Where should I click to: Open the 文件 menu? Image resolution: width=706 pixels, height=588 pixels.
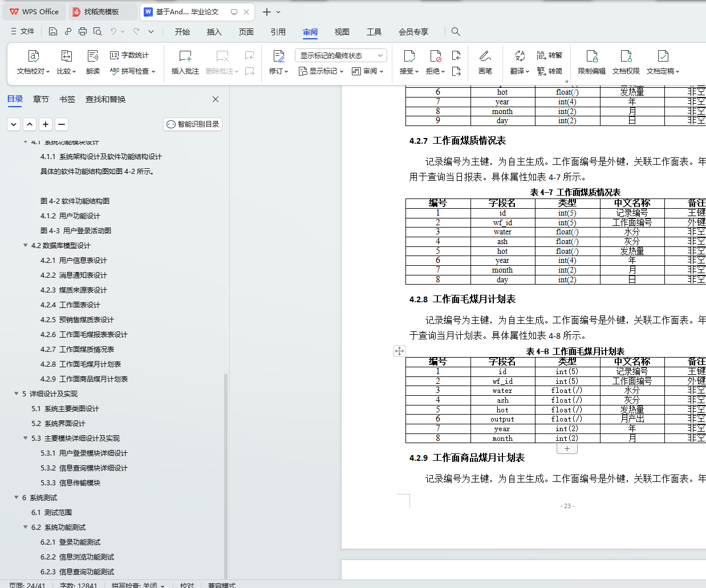(x=23, y=31)
